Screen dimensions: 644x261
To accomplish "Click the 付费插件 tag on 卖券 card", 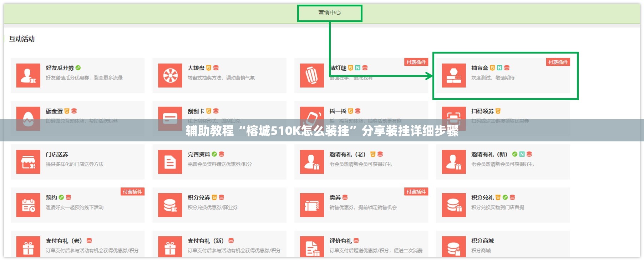I will click(416, 192).
